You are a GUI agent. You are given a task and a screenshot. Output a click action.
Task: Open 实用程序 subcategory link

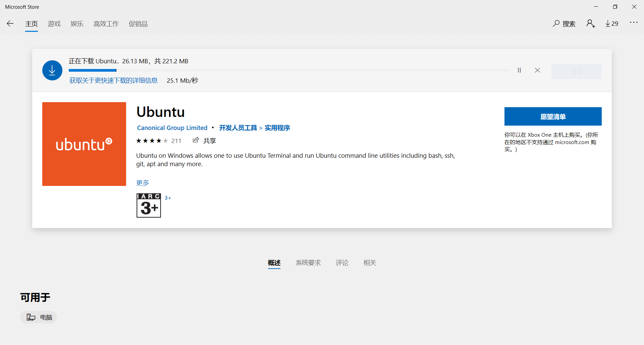[x=277, y=128]
